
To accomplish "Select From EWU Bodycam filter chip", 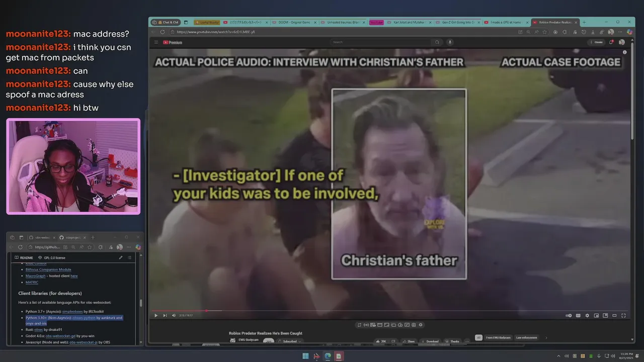I will (498, 338).
